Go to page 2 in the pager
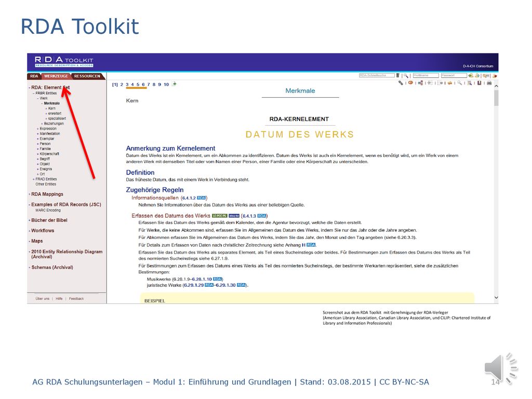Viewport: 532px width, 399px height. pyautogui.click(x=122, y=85)
